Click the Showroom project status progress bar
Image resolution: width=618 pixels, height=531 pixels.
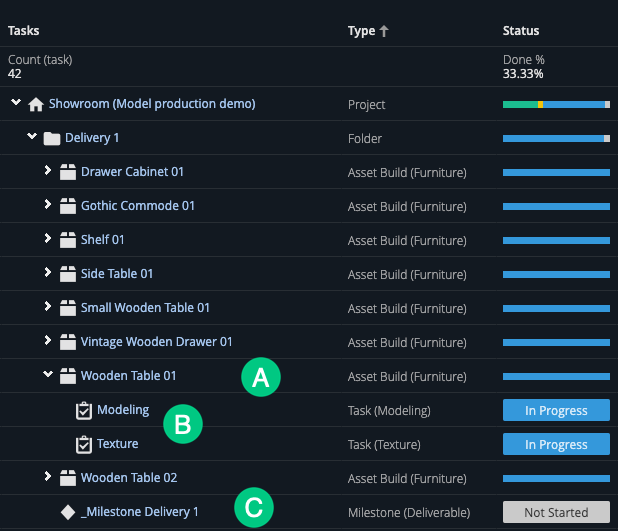556,104
